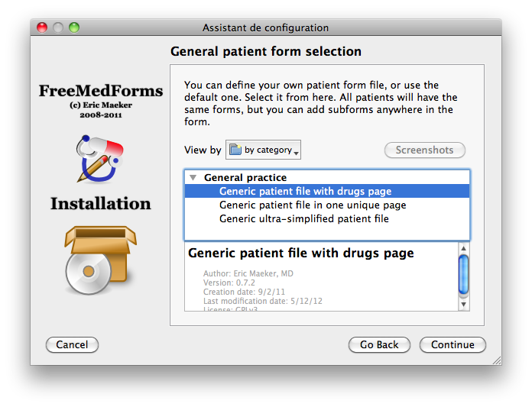This screenshot has height=407, width=532.
Task: Go Back to the previous step
Action: click(379, 344)
